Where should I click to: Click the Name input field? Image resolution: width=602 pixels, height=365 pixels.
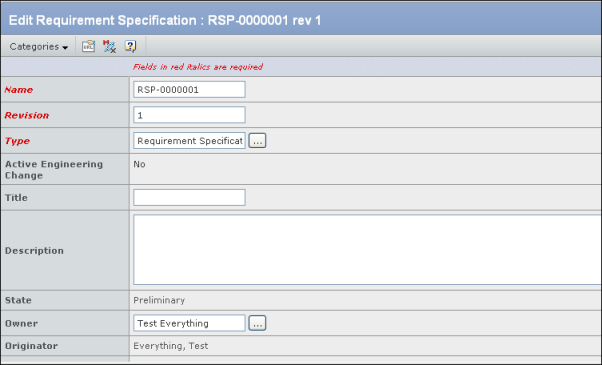coord(189,89)
